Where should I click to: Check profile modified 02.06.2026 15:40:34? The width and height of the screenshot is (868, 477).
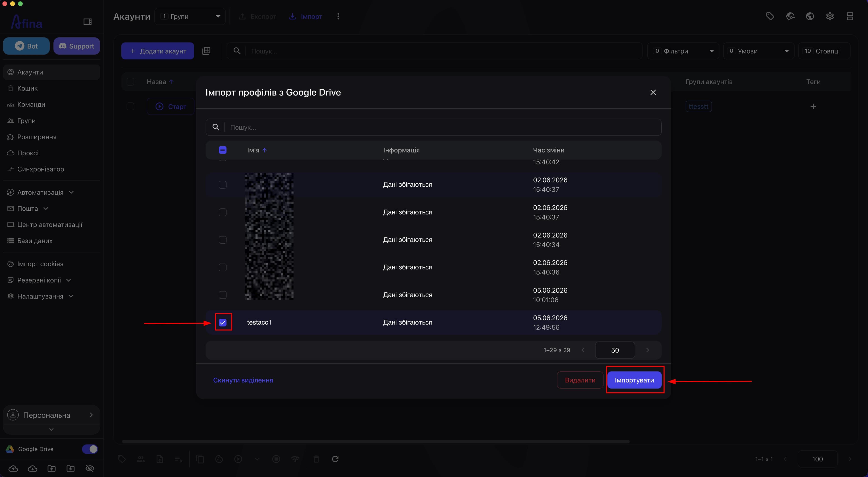223,240
